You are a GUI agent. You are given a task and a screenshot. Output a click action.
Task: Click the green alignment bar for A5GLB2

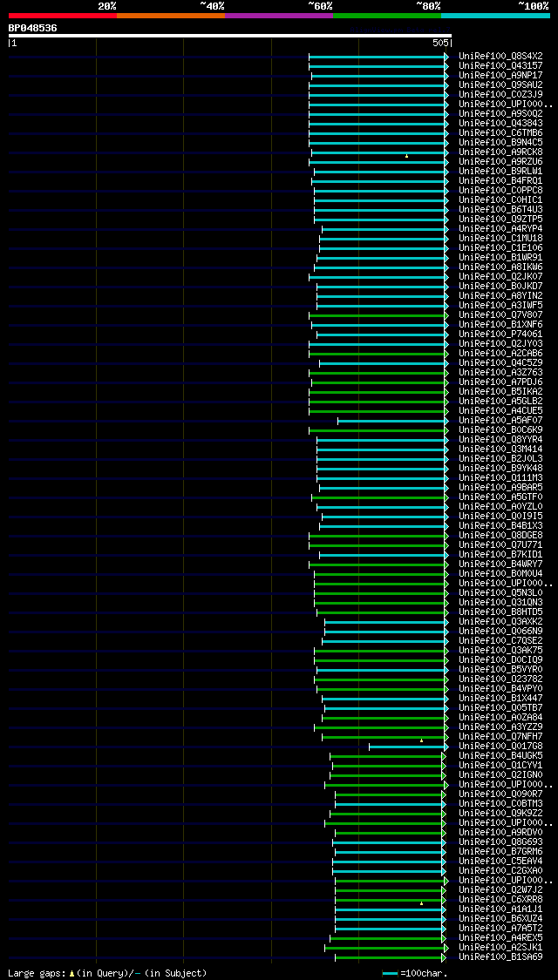(x=378, y=402)
